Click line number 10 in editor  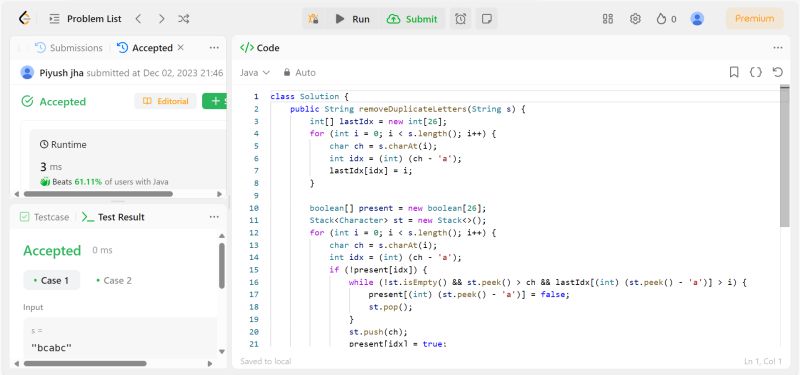tap(254, 208)
